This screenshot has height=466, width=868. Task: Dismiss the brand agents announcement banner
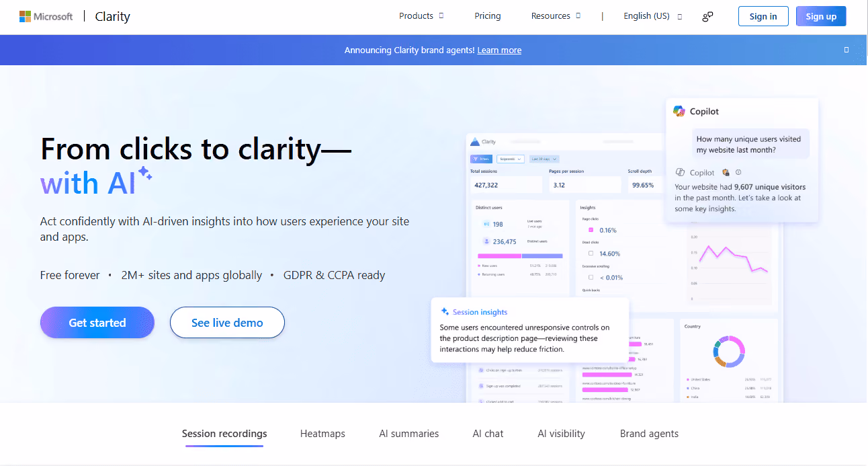[x=847, y=50]
